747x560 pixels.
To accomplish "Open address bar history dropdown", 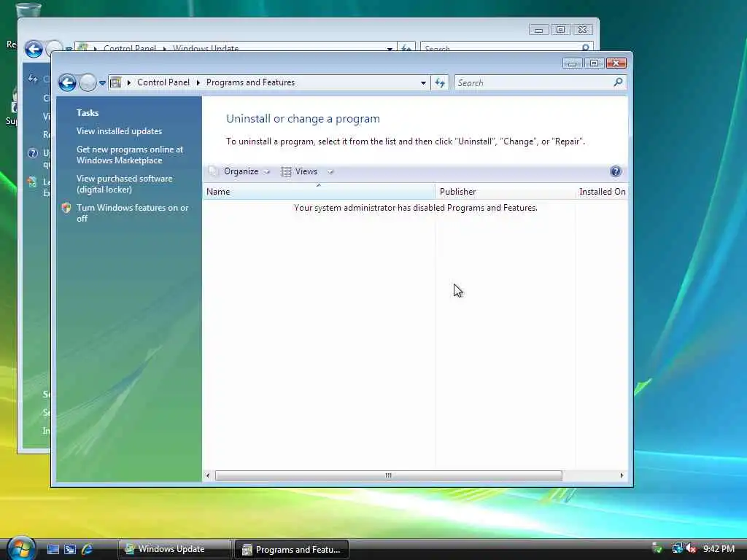I will click(x=423, y=83).
